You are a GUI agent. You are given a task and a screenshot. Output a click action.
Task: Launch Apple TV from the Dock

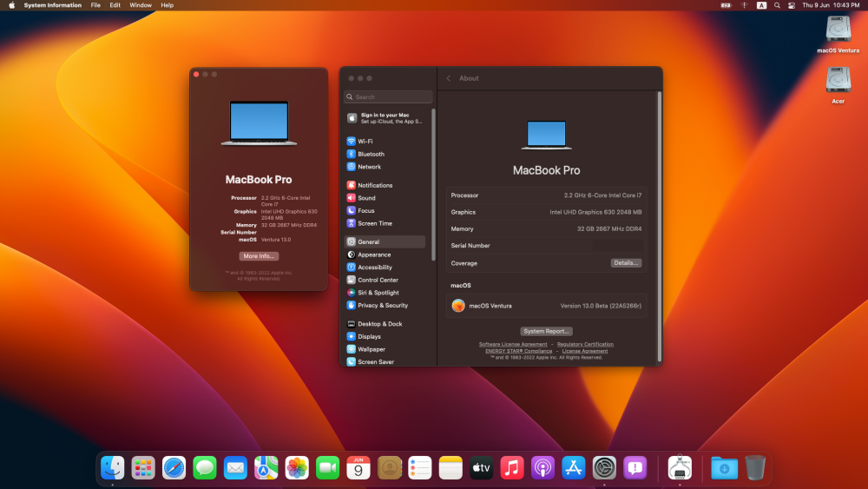[481, 468]
